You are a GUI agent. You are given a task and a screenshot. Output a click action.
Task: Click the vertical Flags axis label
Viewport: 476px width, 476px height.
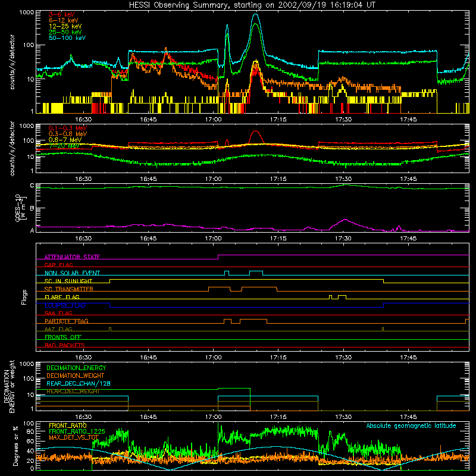24,297
